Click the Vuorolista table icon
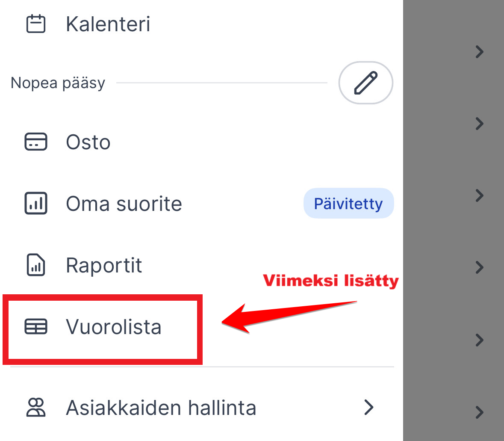This screenshot has height=441, width=504. (36, 327)
